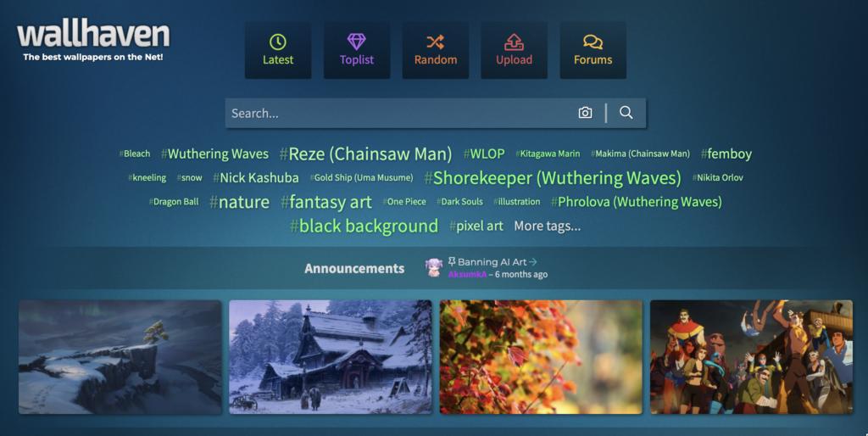Visit AksumkA's user profile link
The height and width of the screenshot is (436, 868).
pos(467,274)
